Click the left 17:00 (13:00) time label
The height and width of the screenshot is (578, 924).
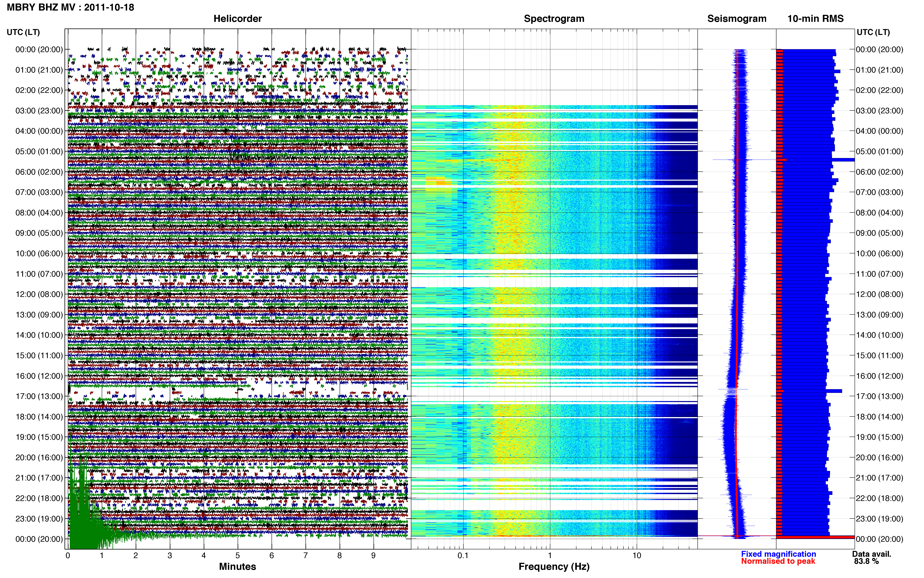coord(39,396)
